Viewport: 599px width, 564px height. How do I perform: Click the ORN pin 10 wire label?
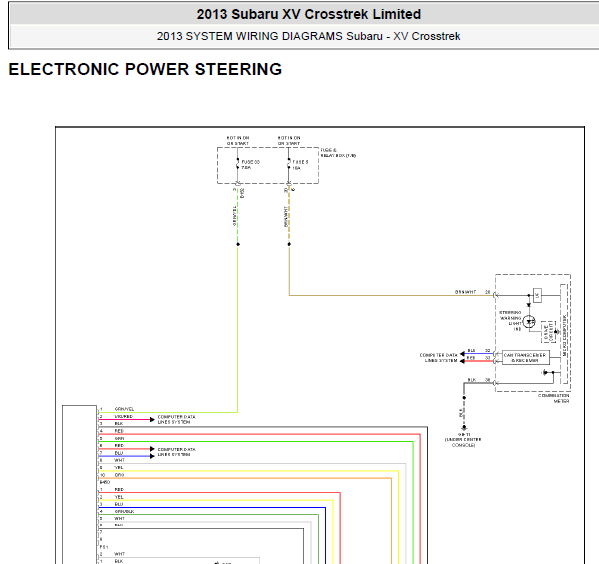tap(120, 475)
